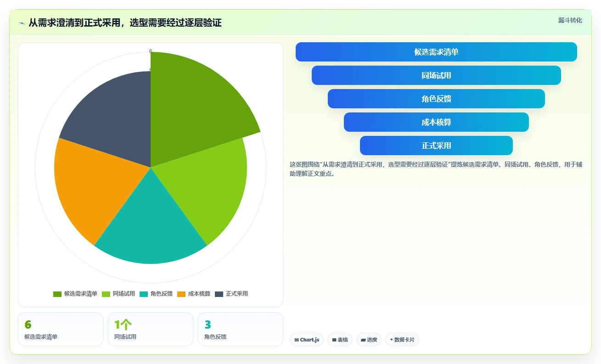Click the icon inside Chart.js chip
The width and height of the screenshot is (601, 364).
(x=297, y=340)
